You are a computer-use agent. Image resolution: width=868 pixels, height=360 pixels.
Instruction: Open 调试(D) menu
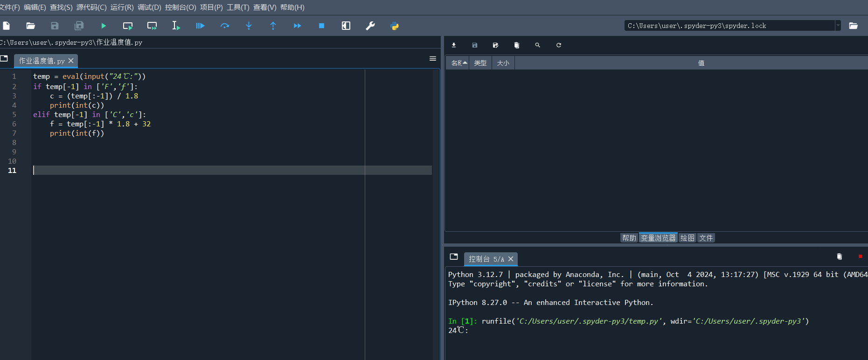click(x=149, y=7)
